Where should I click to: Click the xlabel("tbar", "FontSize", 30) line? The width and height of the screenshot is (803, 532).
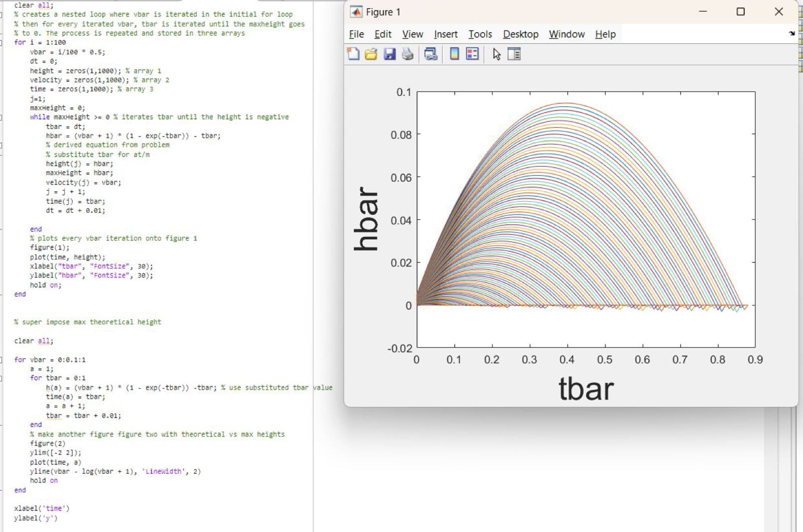[91, 266]
